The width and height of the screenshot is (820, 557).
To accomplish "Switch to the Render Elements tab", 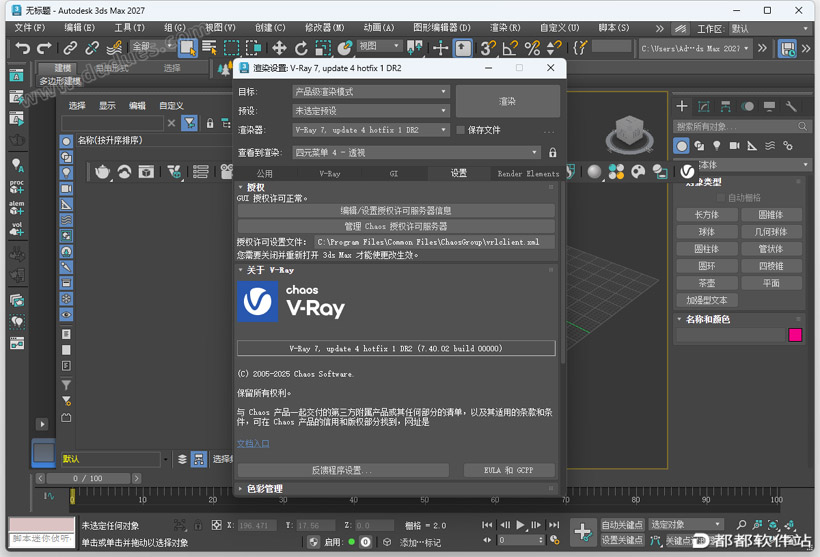I will point(528,174).
